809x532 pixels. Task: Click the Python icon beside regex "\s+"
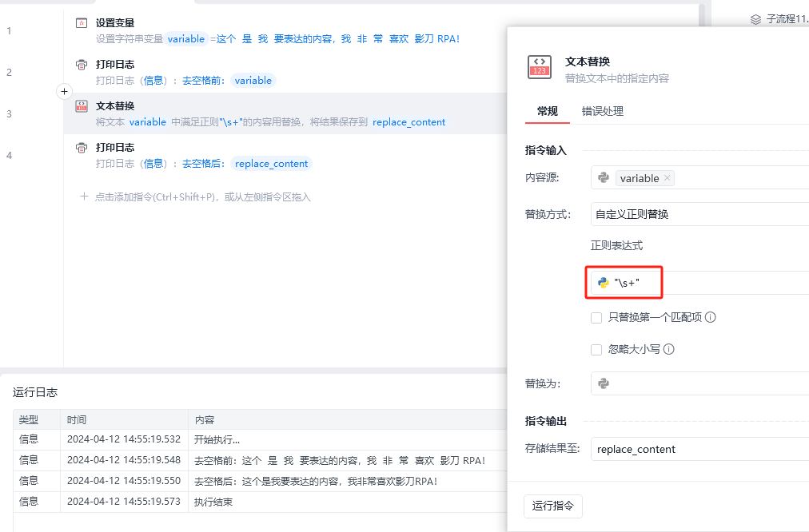[604, 283]
